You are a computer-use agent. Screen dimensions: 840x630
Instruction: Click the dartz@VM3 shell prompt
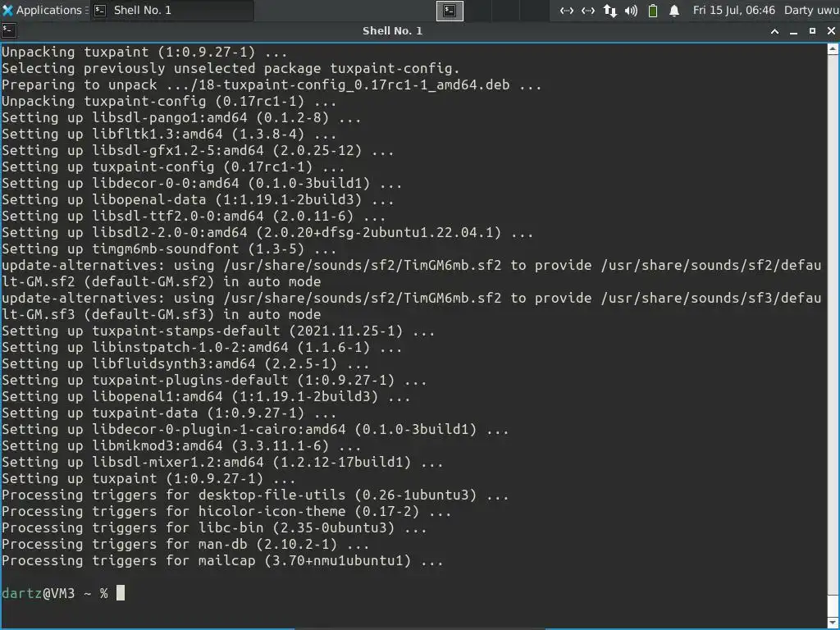click(x=55, y=594)
